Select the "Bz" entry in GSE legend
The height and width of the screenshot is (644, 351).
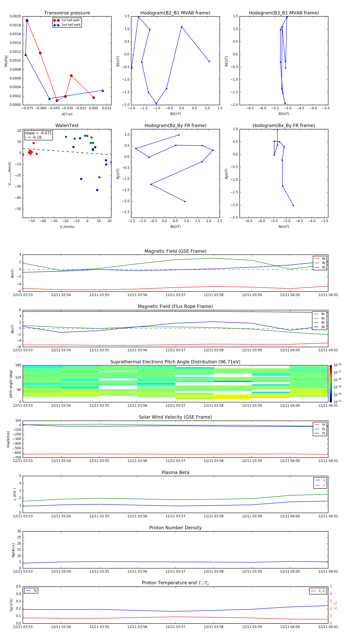320,267
